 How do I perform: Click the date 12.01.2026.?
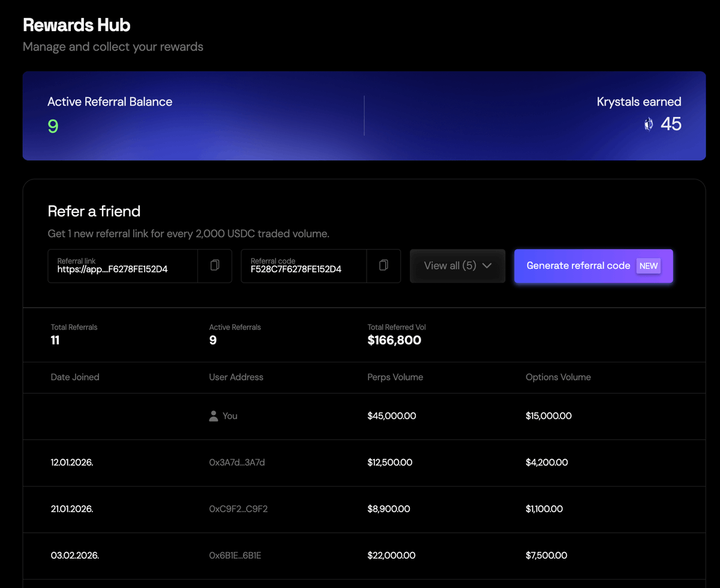pyautogui.click(x=72, y=463)
